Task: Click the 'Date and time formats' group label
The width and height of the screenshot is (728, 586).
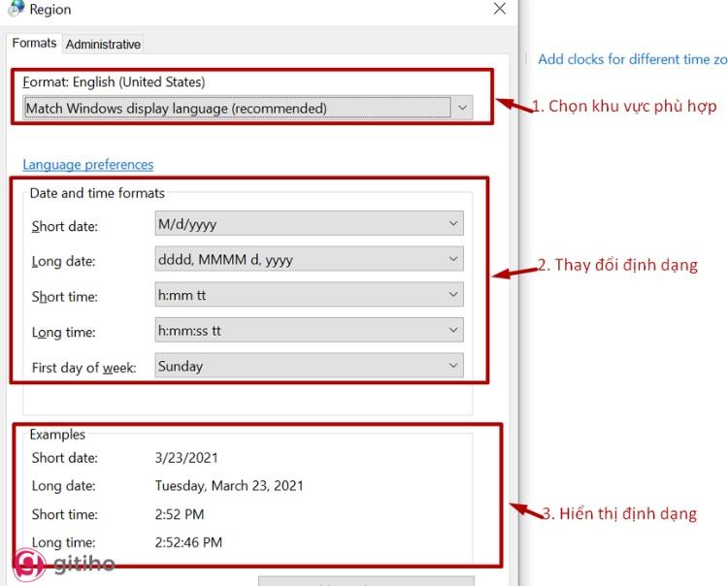Action: [x=97, y=193]
